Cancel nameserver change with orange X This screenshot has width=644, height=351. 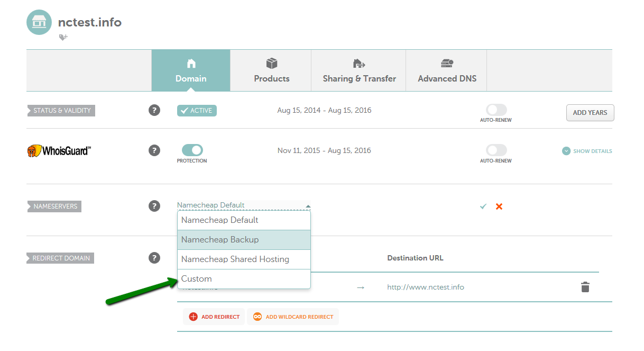499,206
